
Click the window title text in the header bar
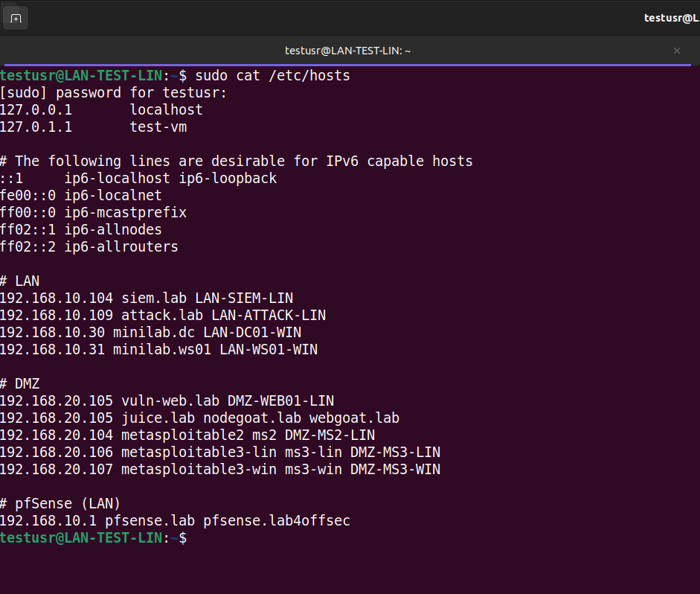[x=672, y=18]
